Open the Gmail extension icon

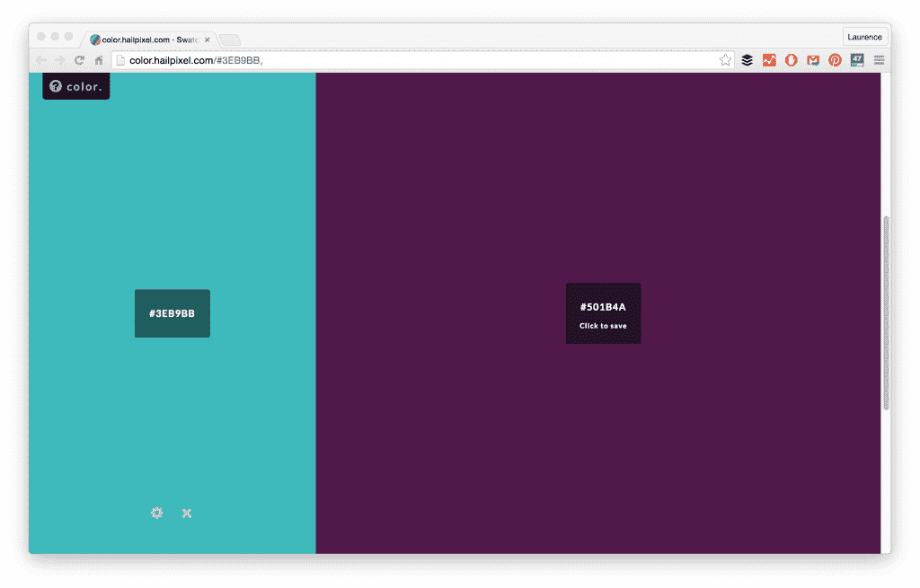click(x=813, y=59)
